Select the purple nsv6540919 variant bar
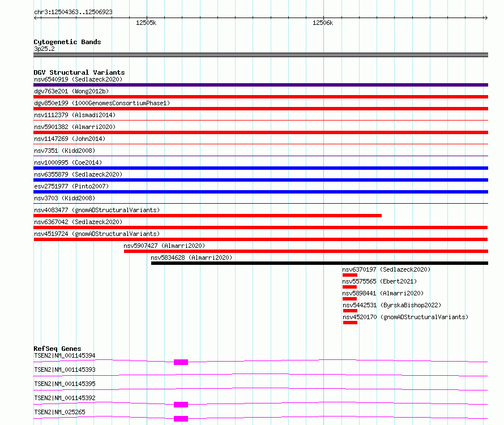504x425 pixels. click(260, 85)
